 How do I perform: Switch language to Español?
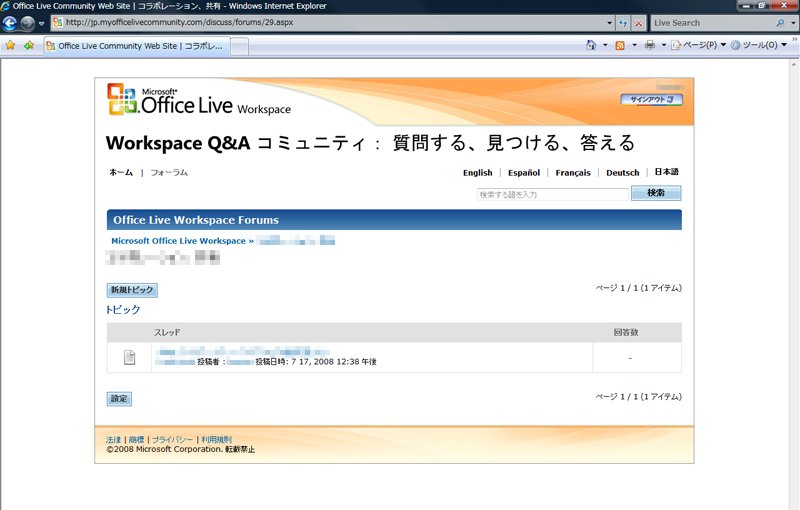point(523,172)
